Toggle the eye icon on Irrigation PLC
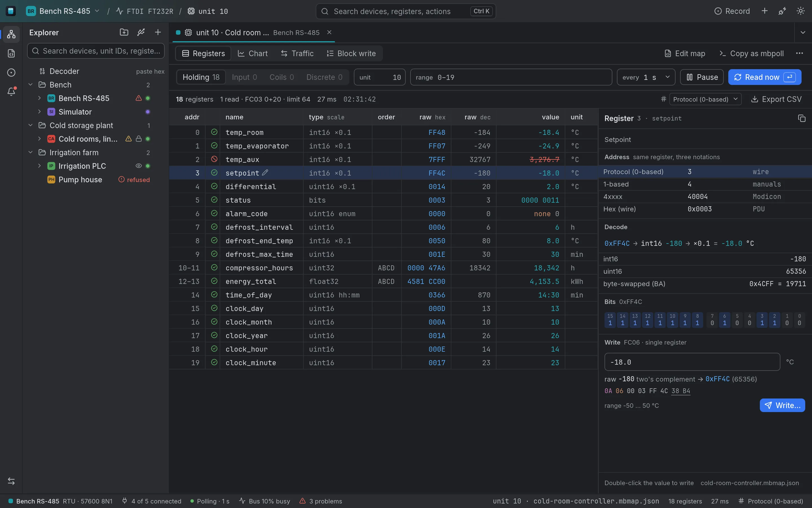Viewport: 812px width, 508px height. 138,166
